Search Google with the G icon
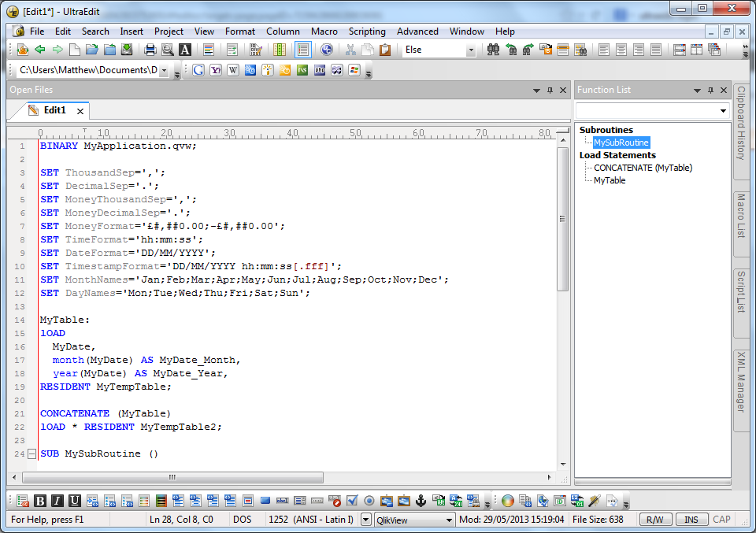This screenshot has width=756, height=533. (198, 70)
